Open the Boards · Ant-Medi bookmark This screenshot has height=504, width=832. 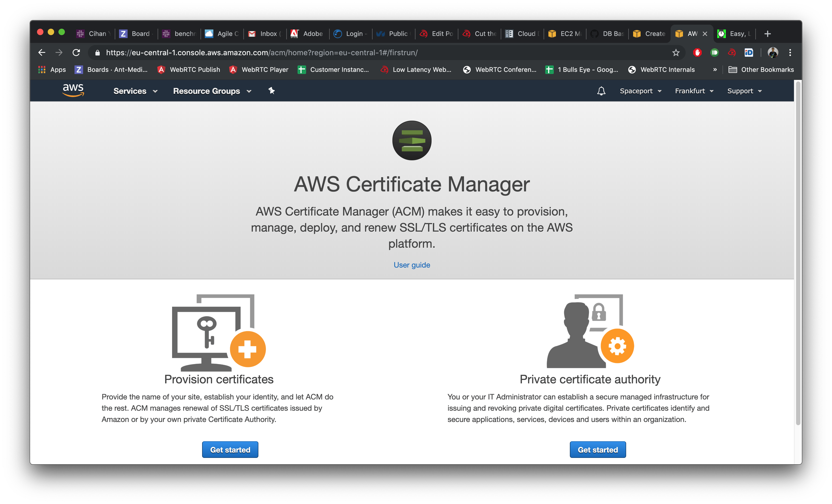[112, 70]
